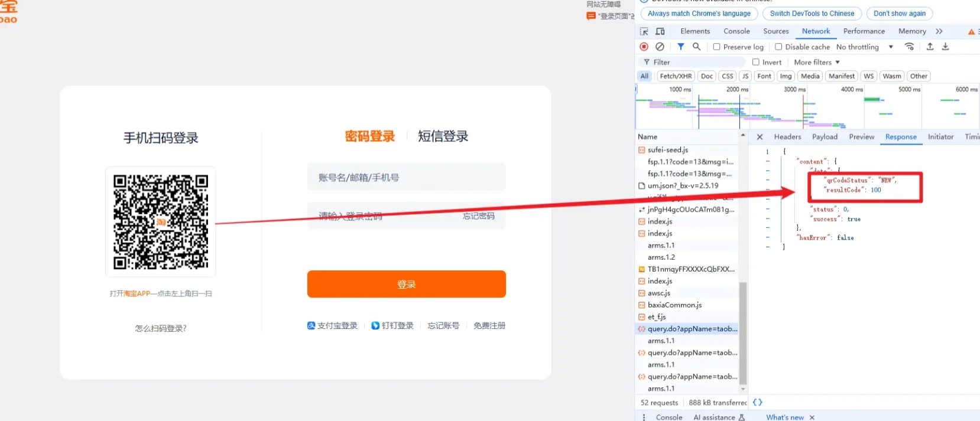The width and height of the screenshot is (980, 421).
Task: Click the orange warning triangle icon
Action: click(x=971, y=32)
